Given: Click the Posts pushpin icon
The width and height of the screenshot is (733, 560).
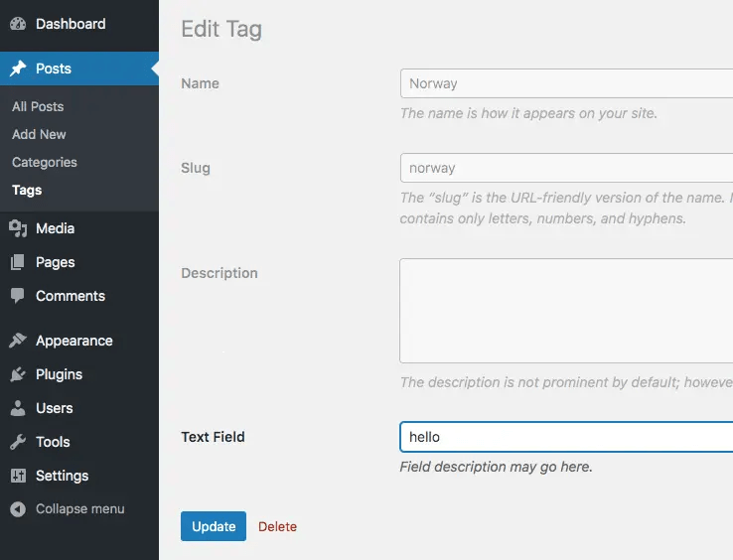Looking at the screenshot, I should (x=18, y=69).
